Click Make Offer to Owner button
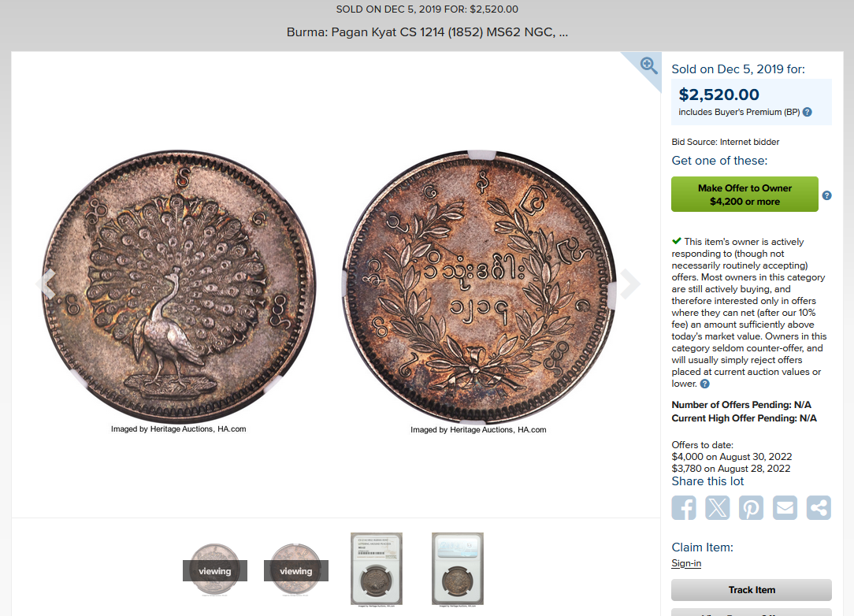 coord(744,195)
